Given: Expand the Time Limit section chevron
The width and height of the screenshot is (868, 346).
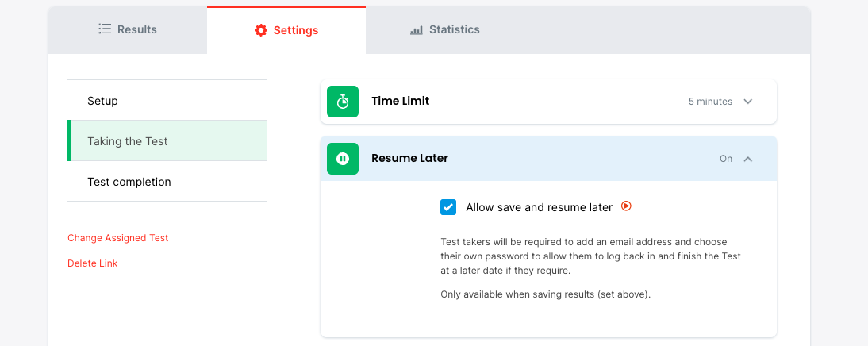Looking at the screenshot, I should point(747,102).
